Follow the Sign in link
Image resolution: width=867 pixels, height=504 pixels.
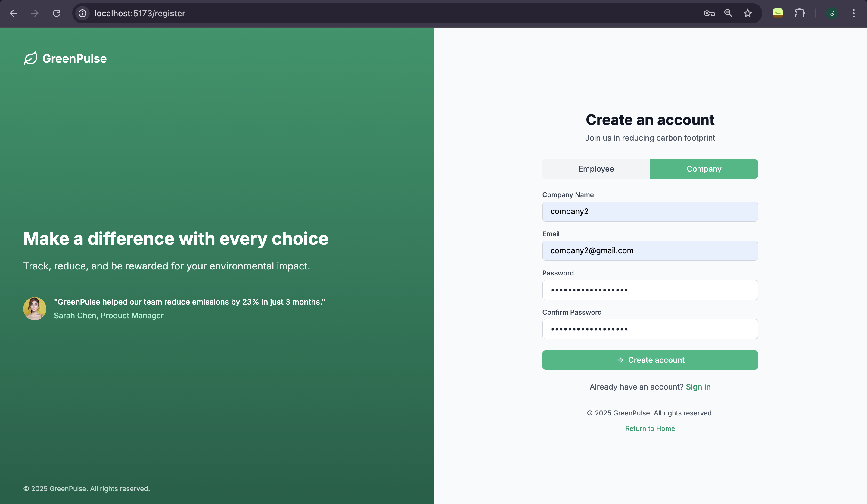tap(698, 387)
